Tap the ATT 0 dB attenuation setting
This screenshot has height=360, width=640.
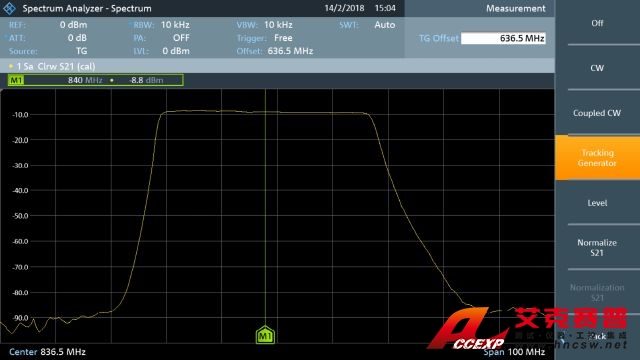pos(48,38)
